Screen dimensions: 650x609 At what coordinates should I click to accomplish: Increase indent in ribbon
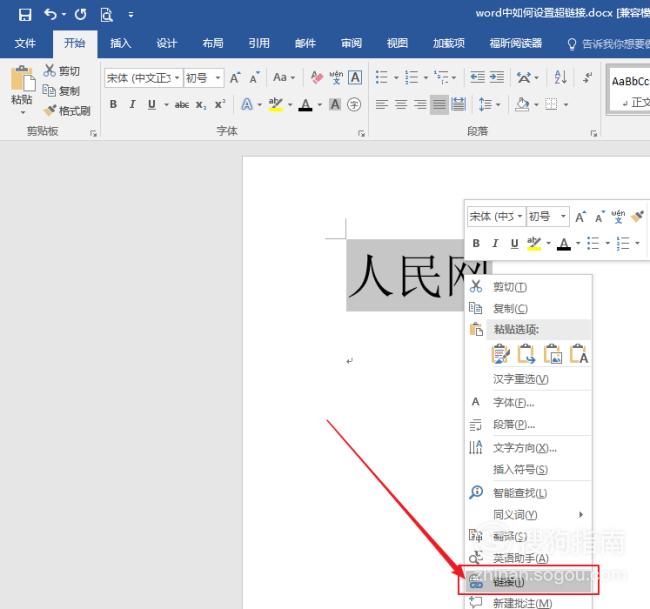496,78
